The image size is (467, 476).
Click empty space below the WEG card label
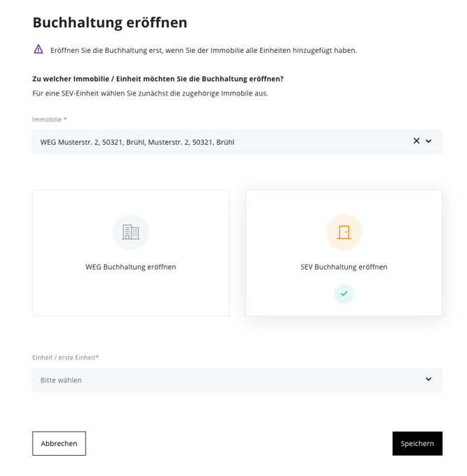point(130,296)
